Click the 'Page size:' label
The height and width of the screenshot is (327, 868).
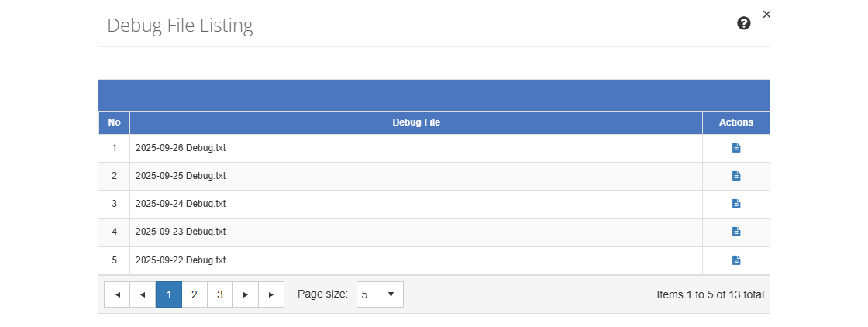(x=322, y=294)
